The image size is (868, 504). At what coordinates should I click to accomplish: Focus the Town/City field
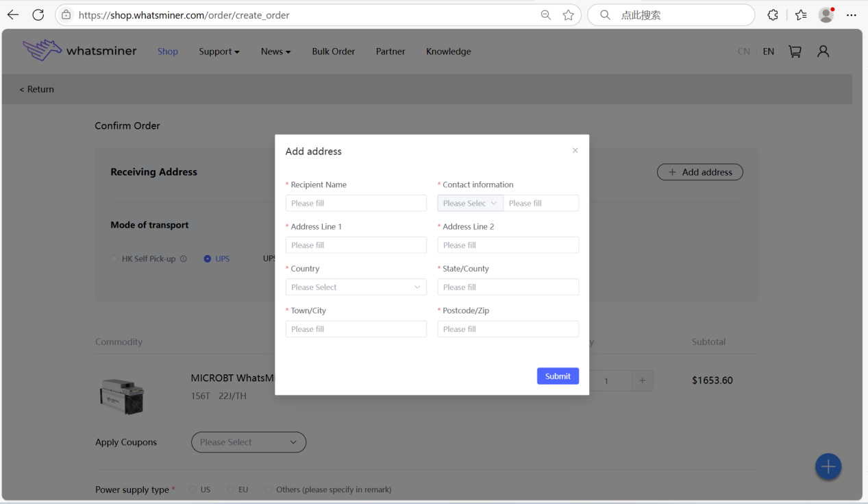[x=356, y=329]
